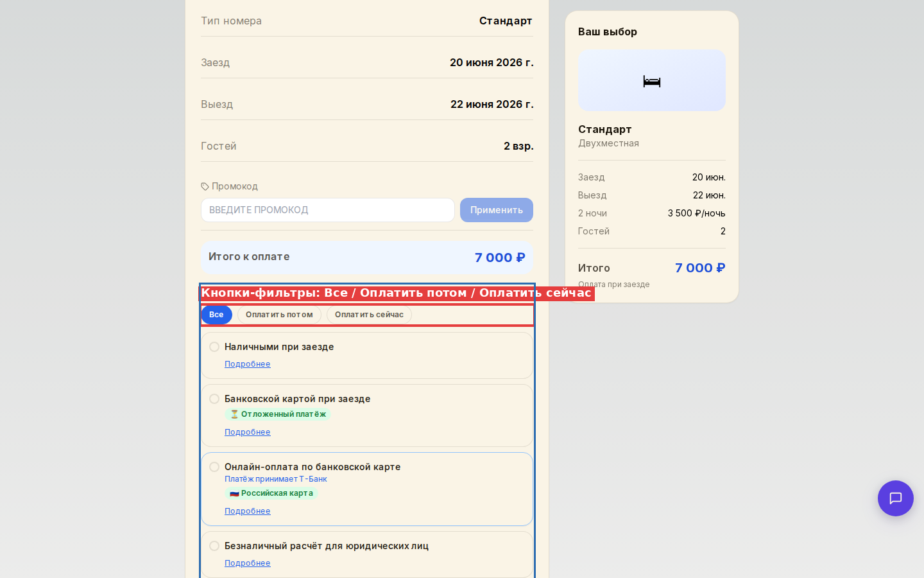Click the «Платёж принимает Т-Банк» text

click(x=276, y=479)
